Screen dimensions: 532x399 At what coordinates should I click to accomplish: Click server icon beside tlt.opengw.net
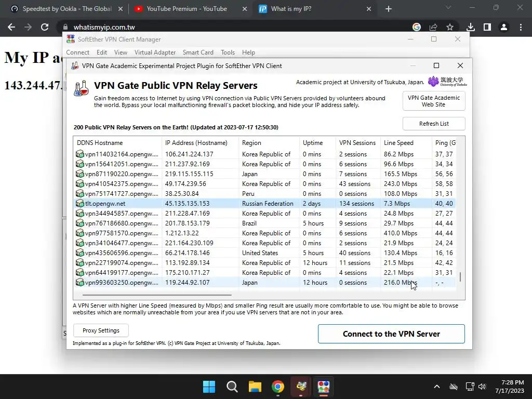tap(79, 203)
